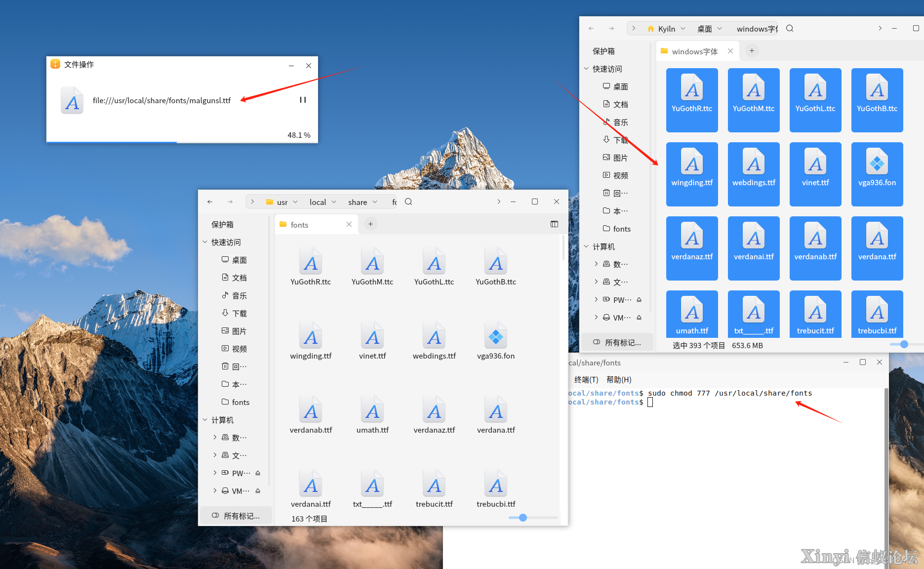Eject PW drive in windows字体 sidebar
Viewport: 924px width, 569px height.
pos(639,299)
